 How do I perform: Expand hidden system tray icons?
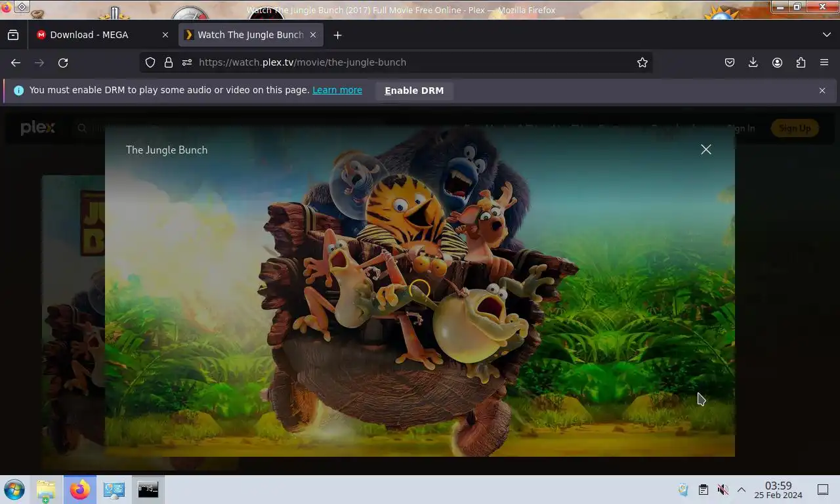[742, 490]
